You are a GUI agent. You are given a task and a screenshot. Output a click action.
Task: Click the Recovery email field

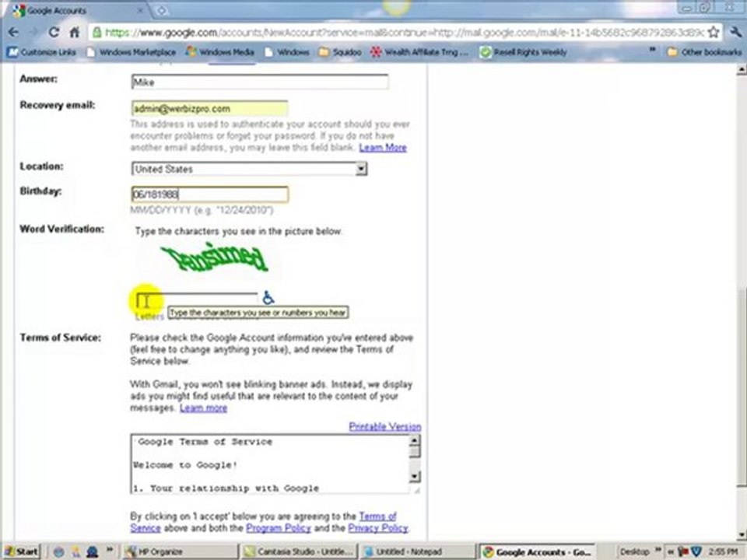click(x=209, y=109)
